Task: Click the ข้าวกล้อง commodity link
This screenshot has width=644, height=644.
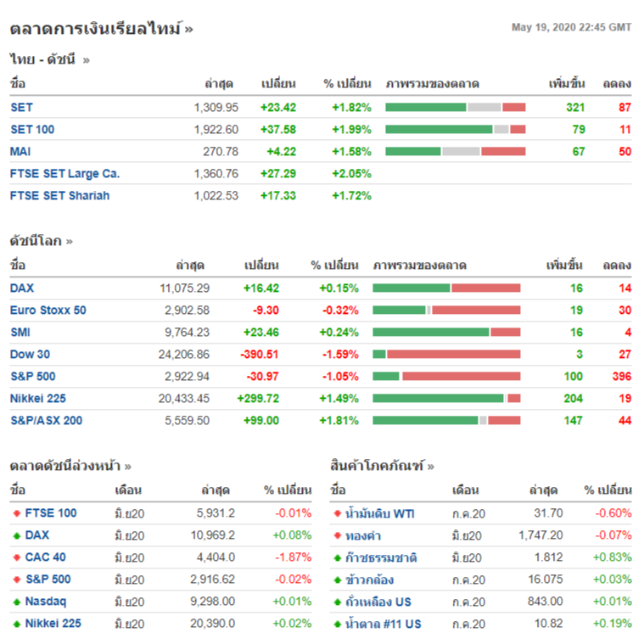Action: point(370,580)
